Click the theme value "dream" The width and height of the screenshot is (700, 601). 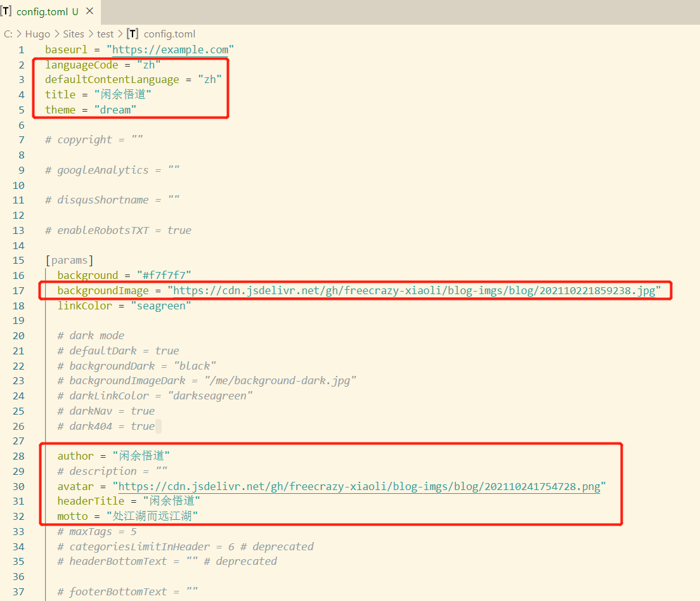pyautogui.click(x=115, y=110)
